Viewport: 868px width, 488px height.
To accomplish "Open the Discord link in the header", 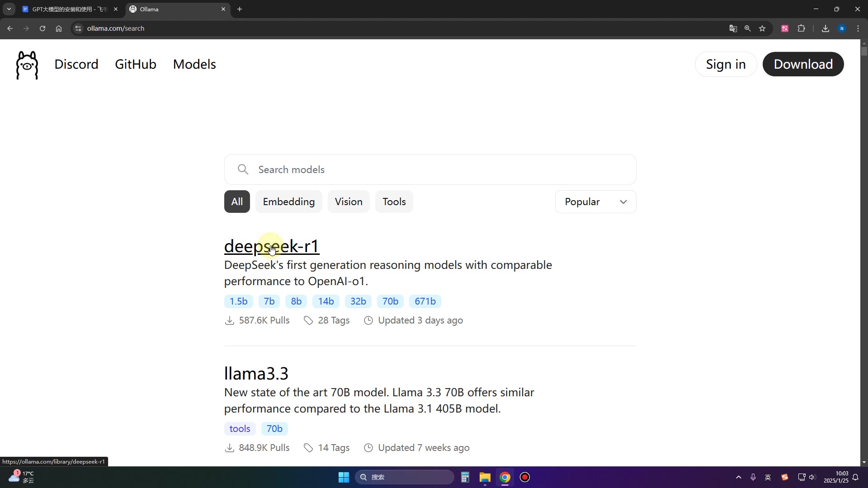I will coord(76,64).
